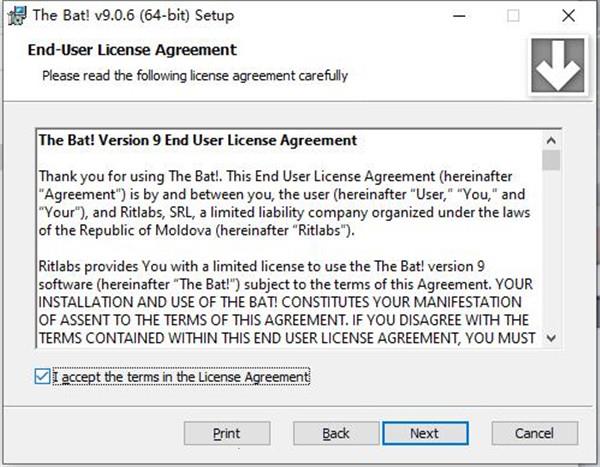Click the license text scrollbar thumb
This screenshot has width=600, height=467.
(551, 160)
